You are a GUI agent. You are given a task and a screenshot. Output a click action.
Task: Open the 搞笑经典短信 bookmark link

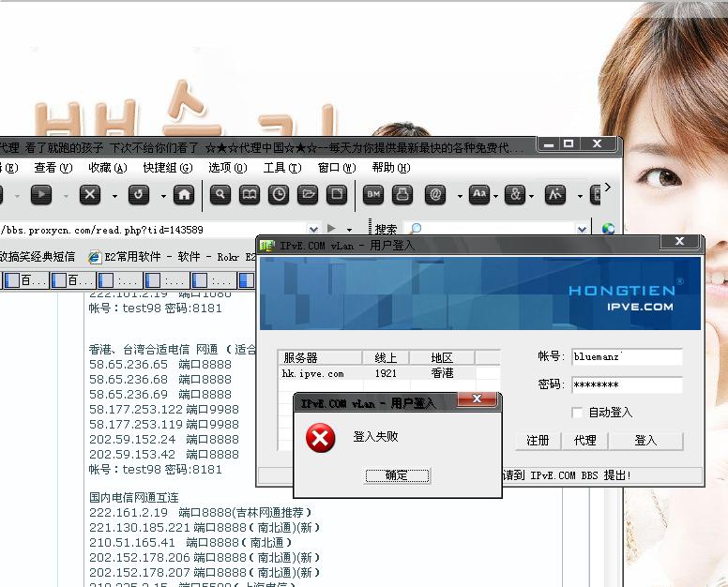pos(38,257)
